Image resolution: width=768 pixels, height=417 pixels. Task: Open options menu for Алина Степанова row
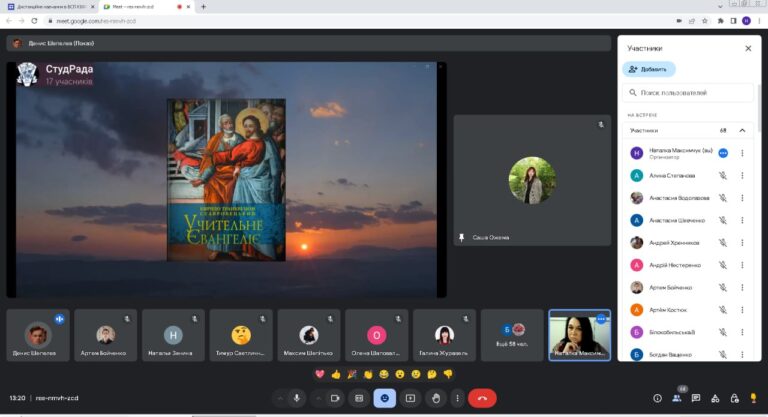pos(743,175)
